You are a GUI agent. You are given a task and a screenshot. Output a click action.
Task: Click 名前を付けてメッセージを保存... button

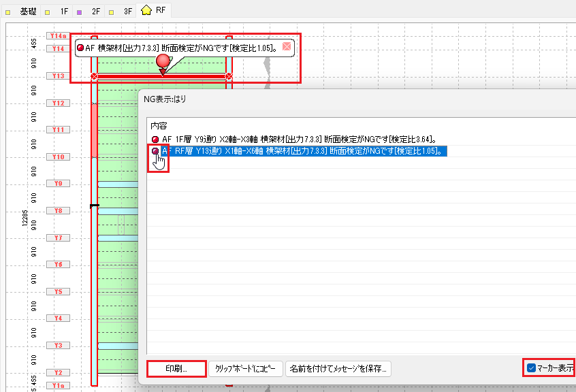338,369
